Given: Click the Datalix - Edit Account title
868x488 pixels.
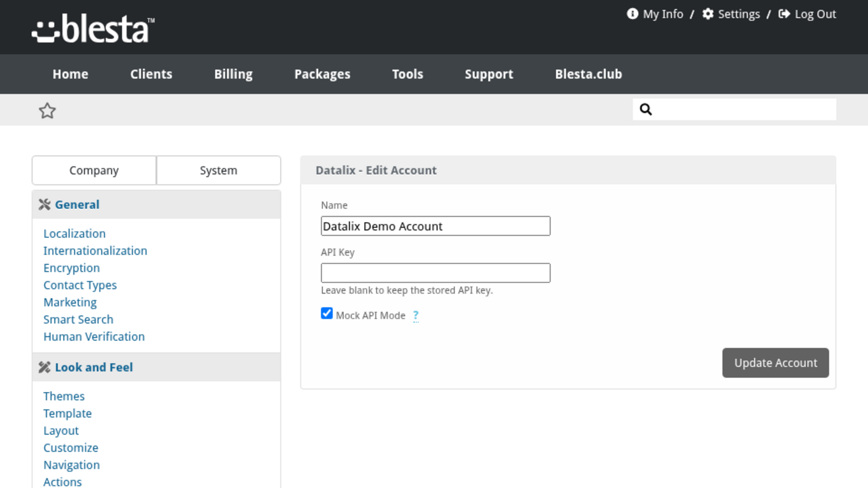Looking at the screenshot, I should tap(376, 170).
